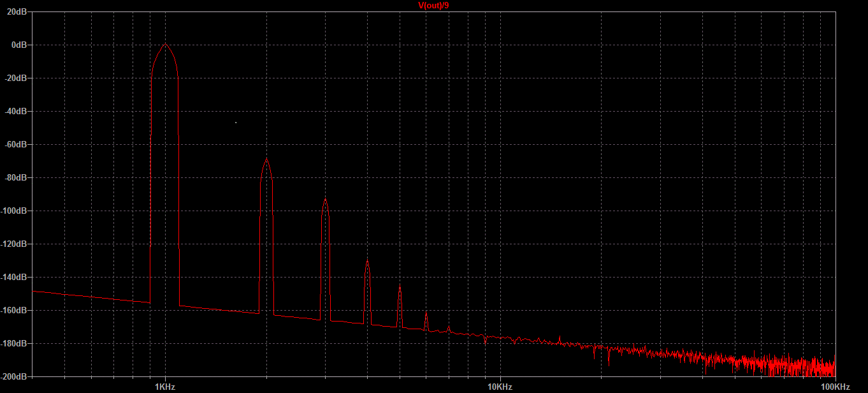The image size is (868, 393).
Task: Click the 1KHz frequency axis label
Action: 165,387
